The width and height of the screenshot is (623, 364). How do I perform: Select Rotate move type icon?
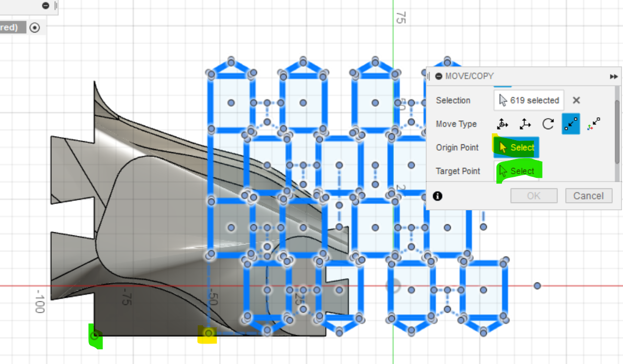548,124
